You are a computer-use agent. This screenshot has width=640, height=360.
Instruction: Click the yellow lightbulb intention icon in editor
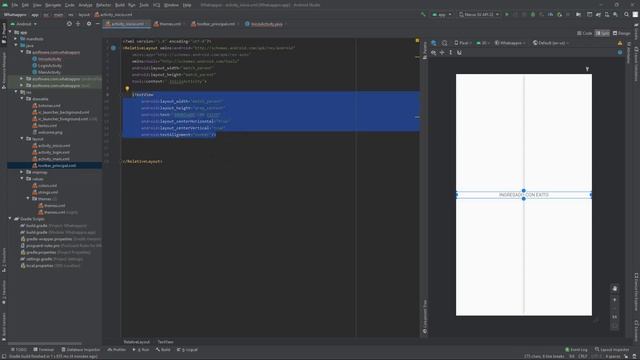(x=127, y=88)
